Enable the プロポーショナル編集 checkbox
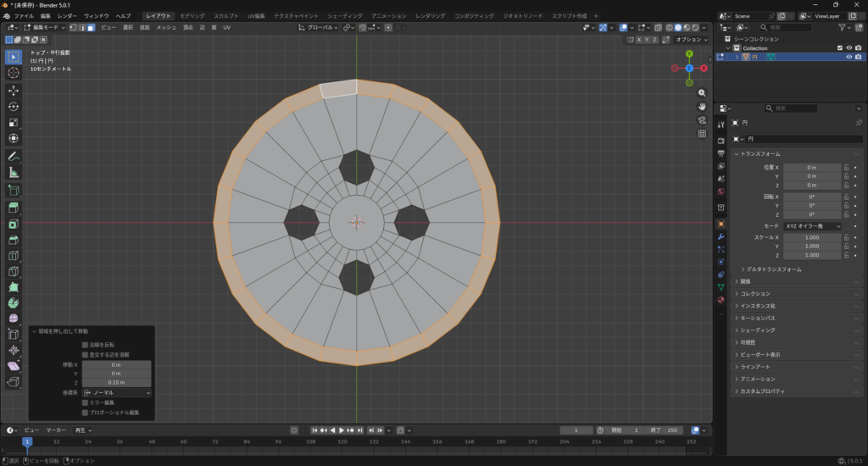The width and height of the screenshot is (868, 466). click(x=85, y=412)
